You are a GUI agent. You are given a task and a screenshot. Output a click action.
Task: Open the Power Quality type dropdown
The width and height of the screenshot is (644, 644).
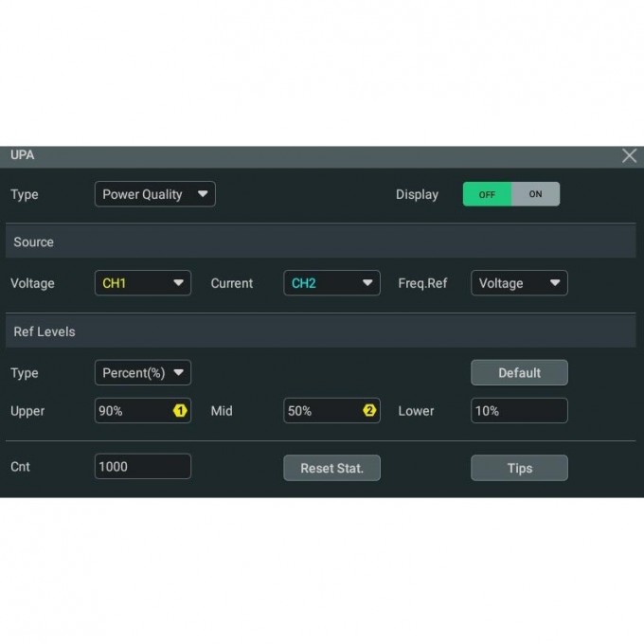point(154,194)
